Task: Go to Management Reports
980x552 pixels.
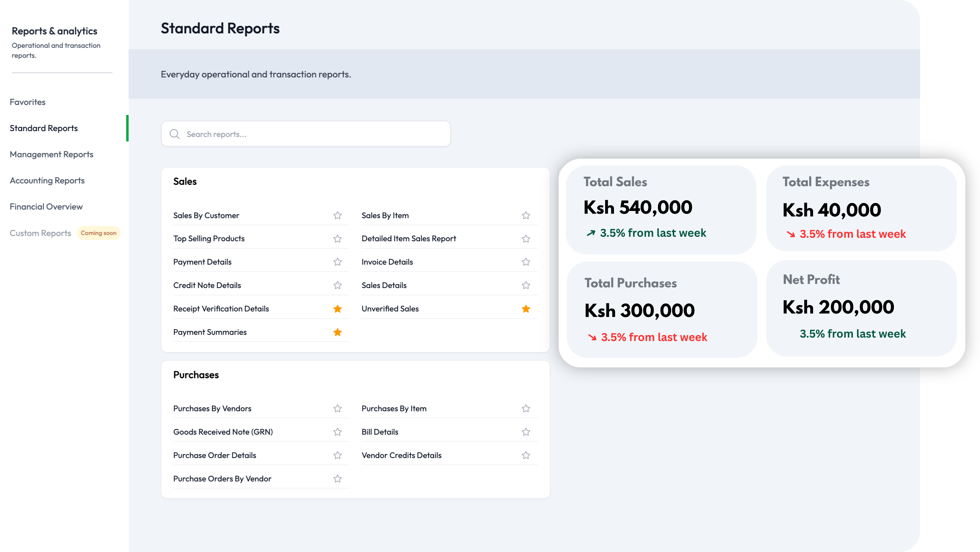Action: tap(51, 155)
